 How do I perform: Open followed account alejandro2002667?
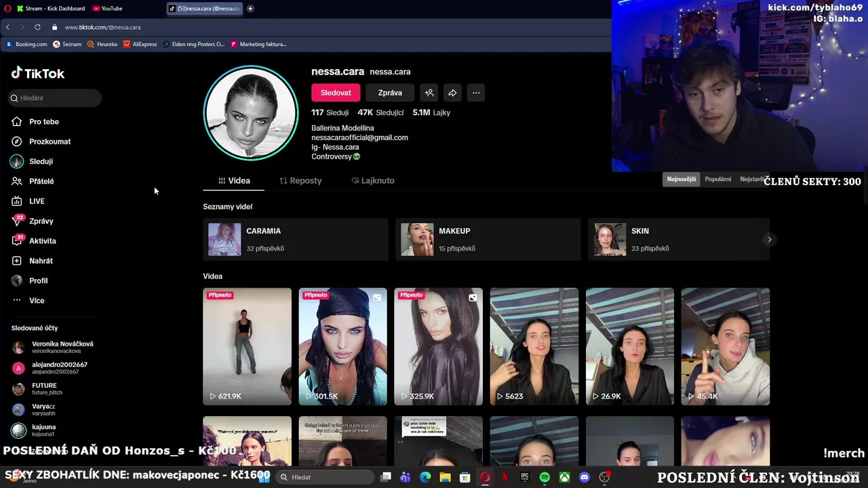(x=50, y=368)
